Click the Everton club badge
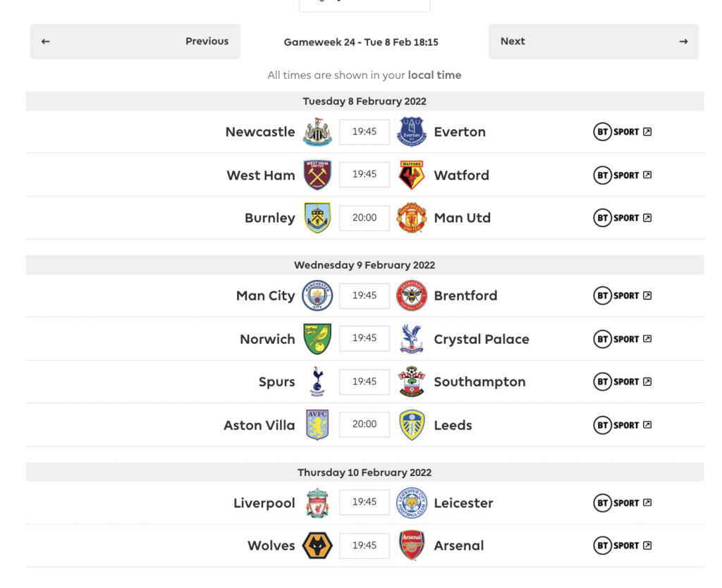Image resolution: width=722 pixels, height=588 pixels. pyautogui.click(x=412, y=132)
